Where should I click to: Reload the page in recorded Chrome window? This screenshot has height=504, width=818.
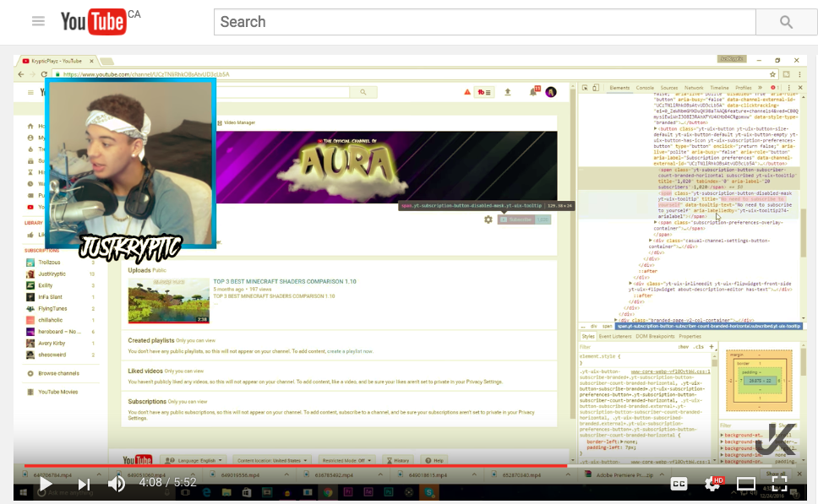click(44, 74)
